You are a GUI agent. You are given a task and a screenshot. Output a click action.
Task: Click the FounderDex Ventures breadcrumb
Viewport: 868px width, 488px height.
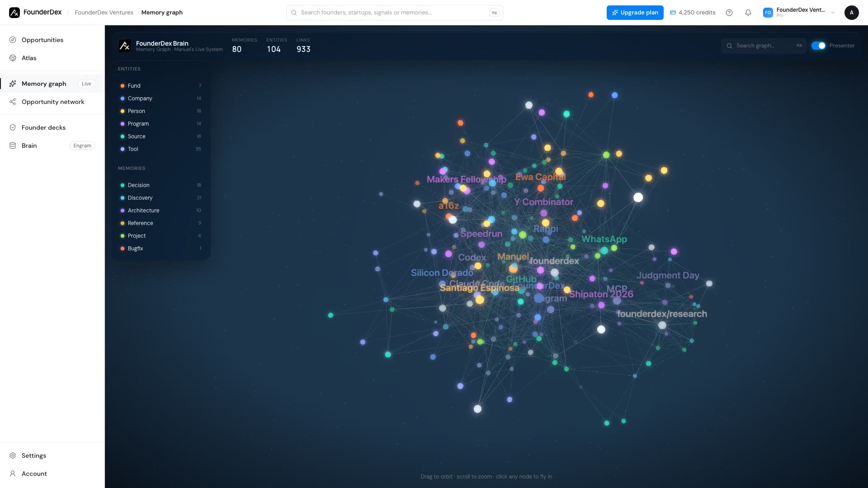pyautogui.click(x=104, y=13)
